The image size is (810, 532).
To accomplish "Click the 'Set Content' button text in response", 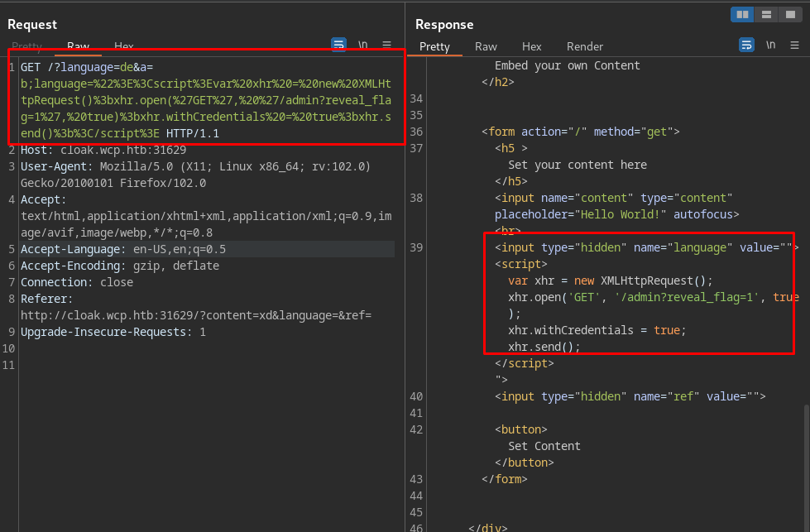I will (544, 446).
